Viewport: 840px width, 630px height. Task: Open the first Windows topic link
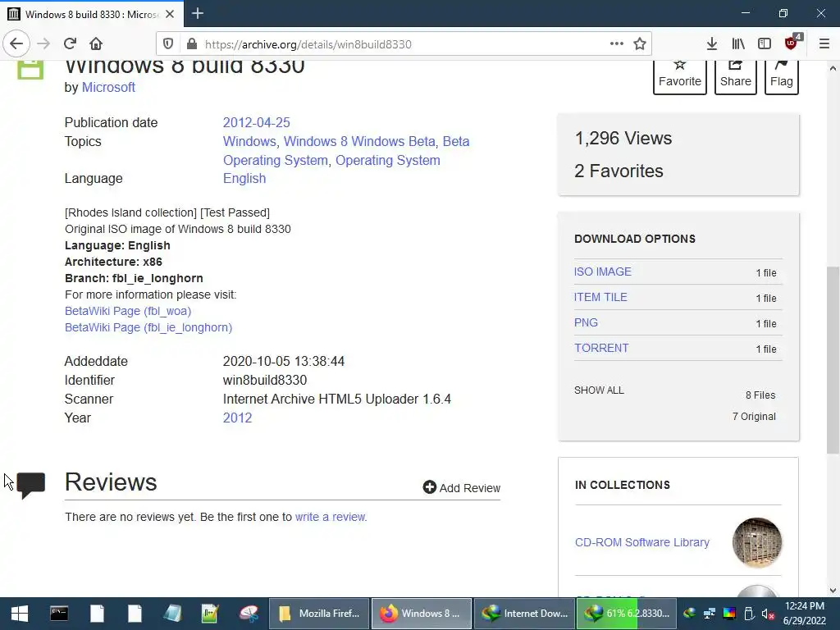click(x=249, y=141)
